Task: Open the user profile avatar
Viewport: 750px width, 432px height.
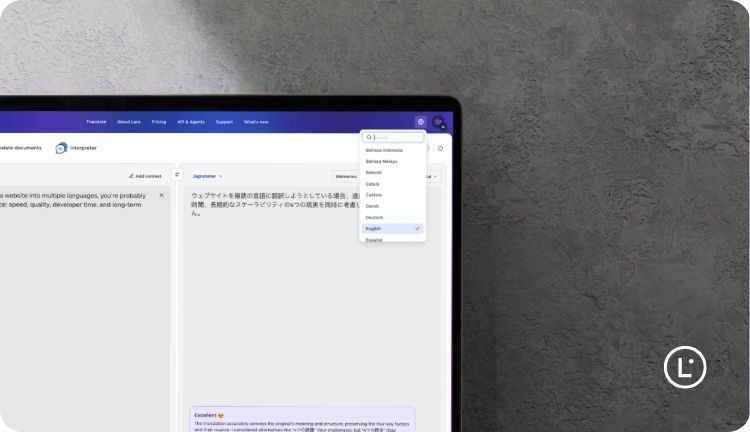Action: point(438,122)
